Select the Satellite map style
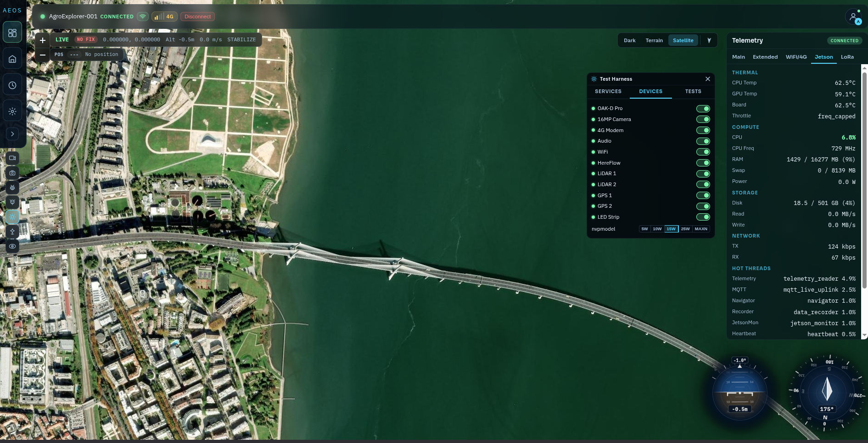 683,40
